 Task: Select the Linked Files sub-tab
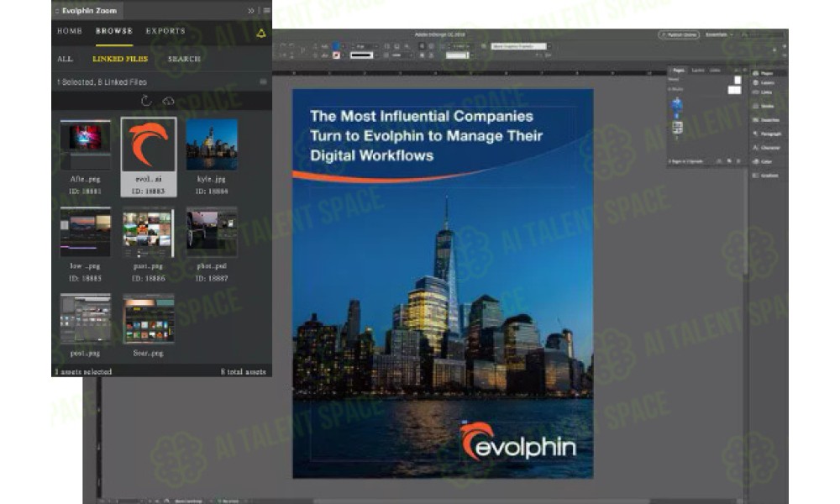click(120, 59)
